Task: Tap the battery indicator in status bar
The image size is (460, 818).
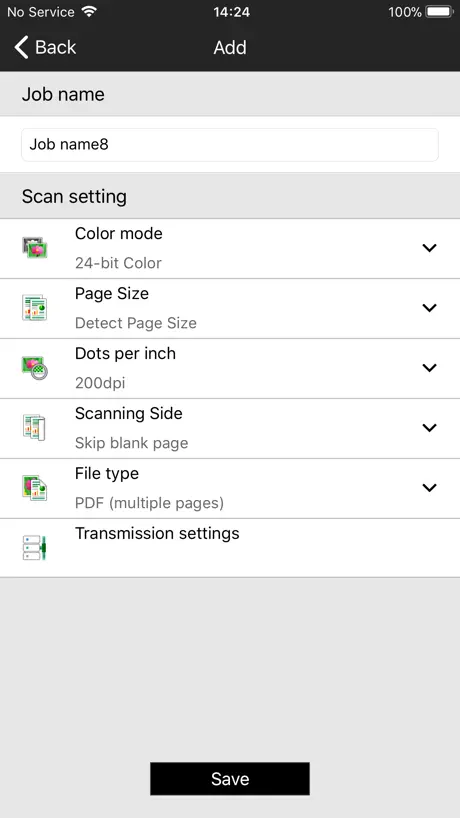Action: click(x=439, y=11)
